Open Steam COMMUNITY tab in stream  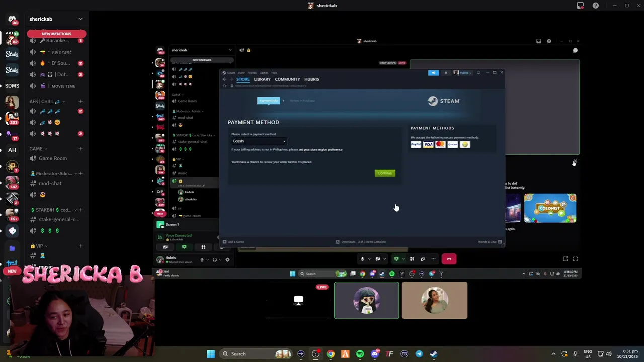(287, 79)
